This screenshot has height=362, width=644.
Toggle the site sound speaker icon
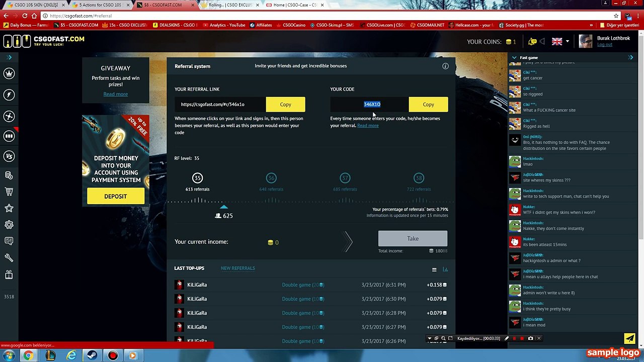click(x=542, y=42)
